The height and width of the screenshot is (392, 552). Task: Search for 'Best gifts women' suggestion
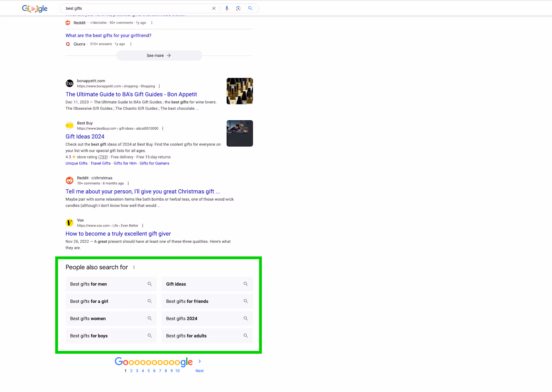111,319
